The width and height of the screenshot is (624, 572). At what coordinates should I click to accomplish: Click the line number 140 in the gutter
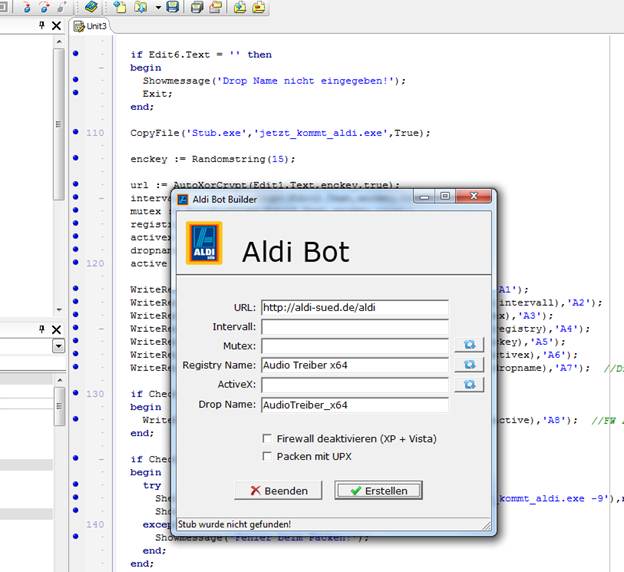point(95,524)
